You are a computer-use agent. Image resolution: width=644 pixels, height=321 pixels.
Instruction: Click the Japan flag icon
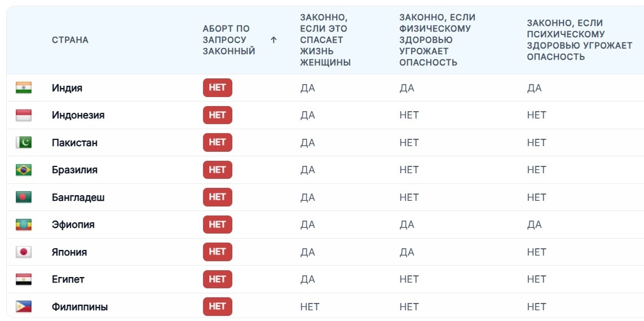[x=24, y=252]
